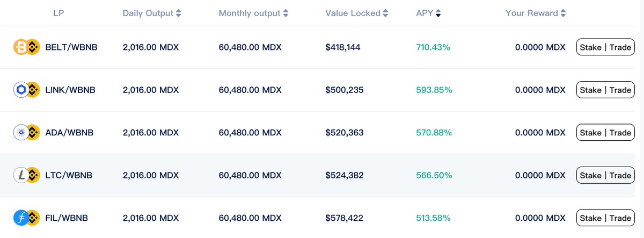The height and width of the screenshot is (238, 644).
Task: Click the 566.50% APY value
Action: pyautogui.click(x=434, y=175)
